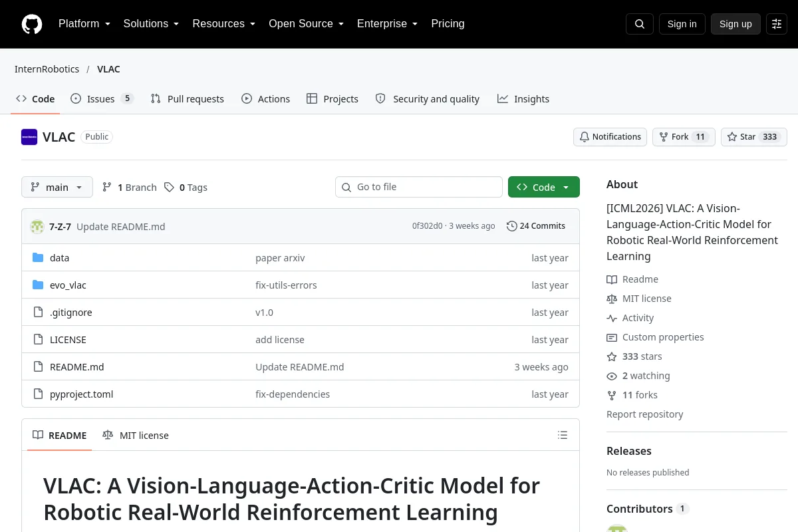Screen dimensions: 798x532
Task: Click the branch icon beside 1 Branch
Action: pyautogui.click(x=107, y=188)
